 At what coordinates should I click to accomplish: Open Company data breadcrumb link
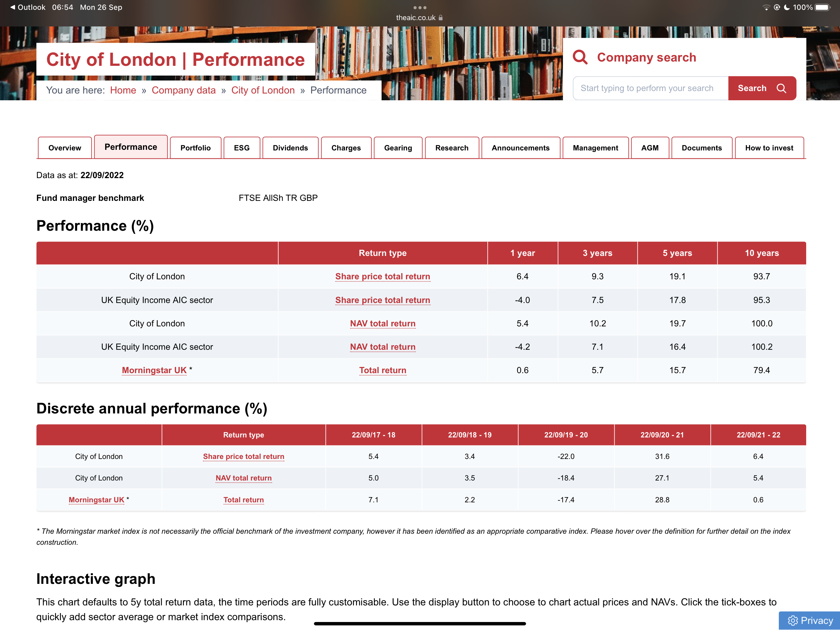pos(184,90)
